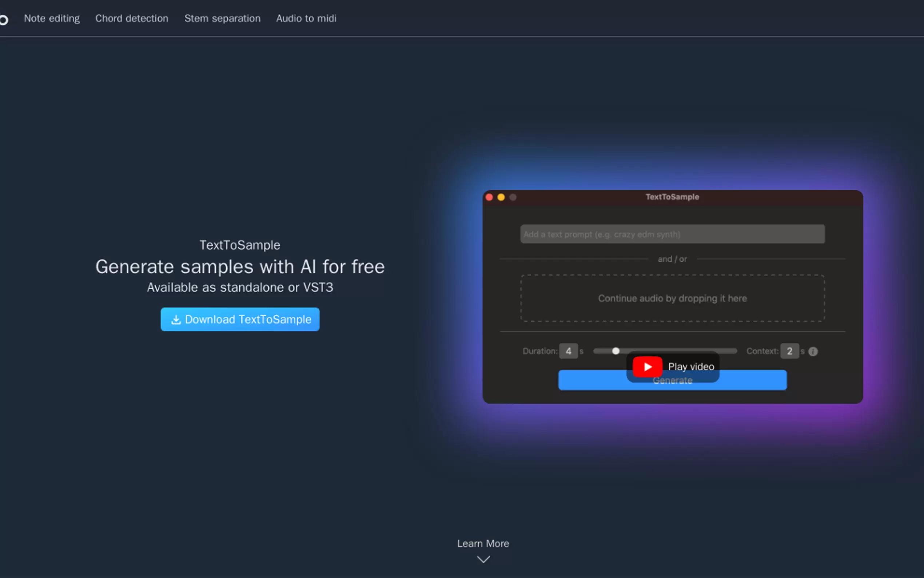This screenshot has height=578, width=924.
Task: Click the YouTube play video icon
Action: coord(647,367)
